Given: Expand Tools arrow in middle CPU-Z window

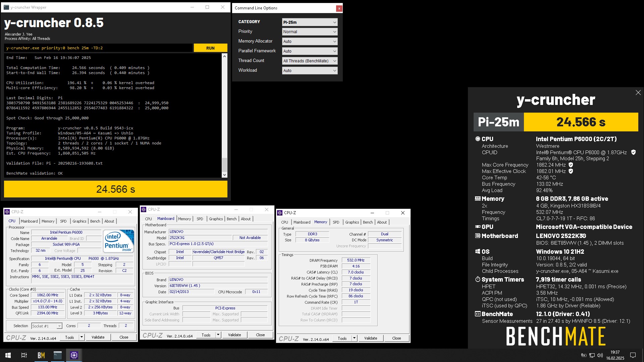Looking at the screenshot, I should (218, 335).
